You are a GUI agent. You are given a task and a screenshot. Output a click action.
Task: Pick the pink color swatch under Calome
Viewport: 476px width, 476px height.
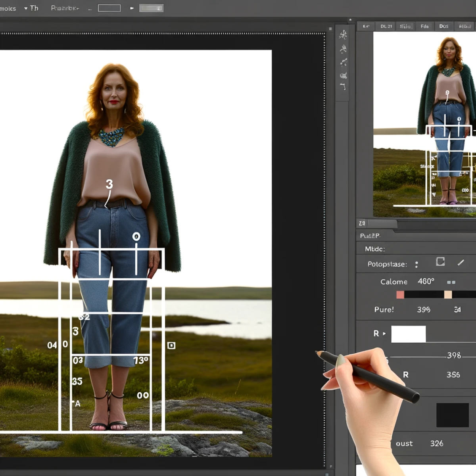[400, 295]
